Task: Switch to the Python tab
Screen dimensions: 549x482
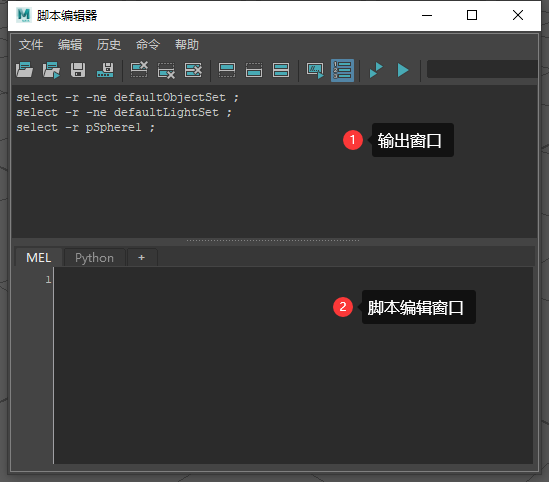Action: pos(95,258)
